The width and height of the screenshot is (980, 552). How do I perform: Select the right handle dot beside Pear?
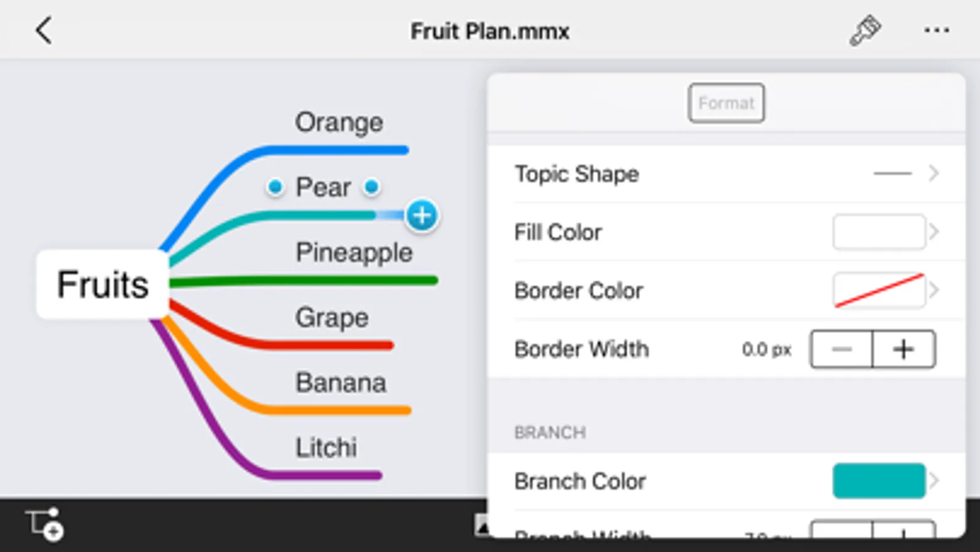pyautogui.click(x=371, y=186)
